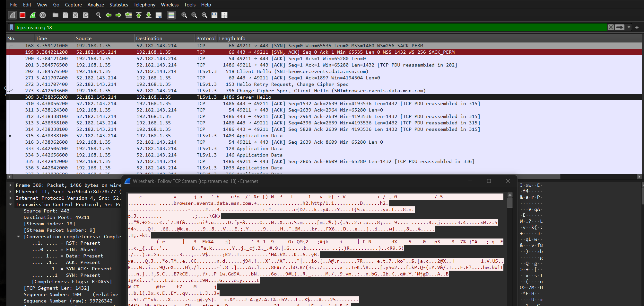The image size is (644, 306).
Task: Open the Edit menu
Action: click(27, 4)
